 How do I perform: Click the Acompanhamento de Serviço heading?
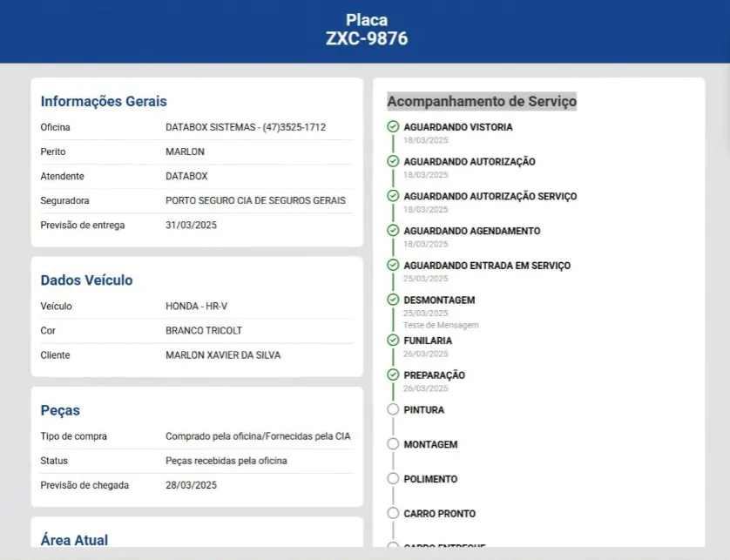[482, 102]
